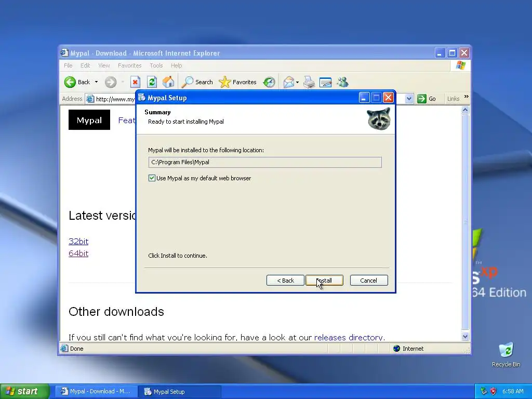Click the IE Forward arrow icon
The width and height of the screenshot is (532, 399).
[x=111, y=82]
